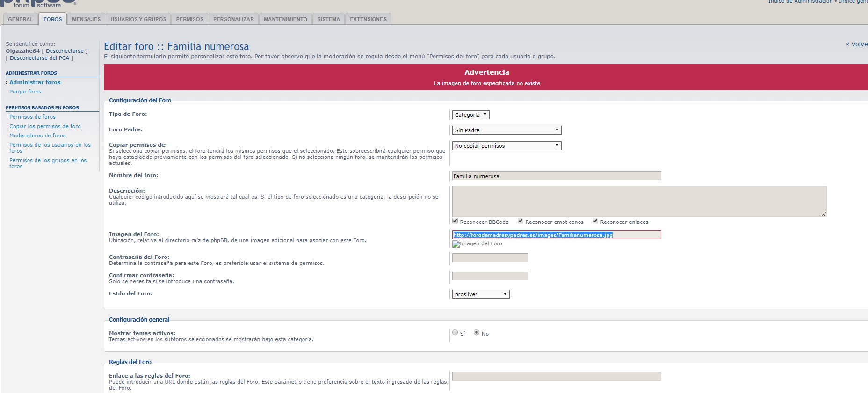Open the Tipo de Foro dropdown
This screenshot has height=393, width=868.
click(x=470, y=115)
